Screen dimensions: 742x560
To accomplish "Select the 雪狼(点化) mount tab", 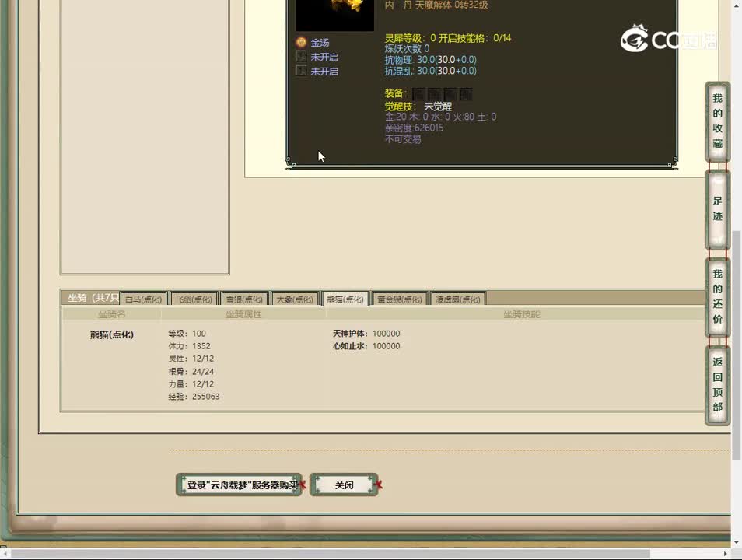I will pos(244,299).
